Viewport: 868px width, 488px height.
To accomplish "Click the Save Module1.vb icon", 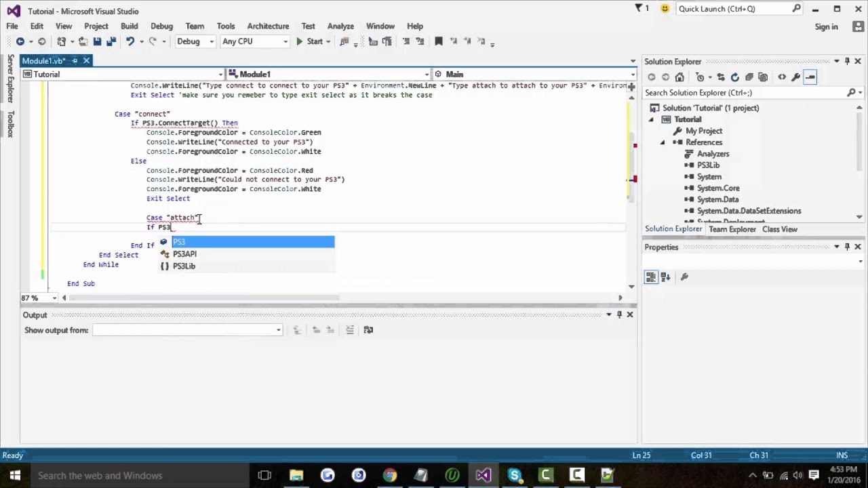I will (98, 41).
